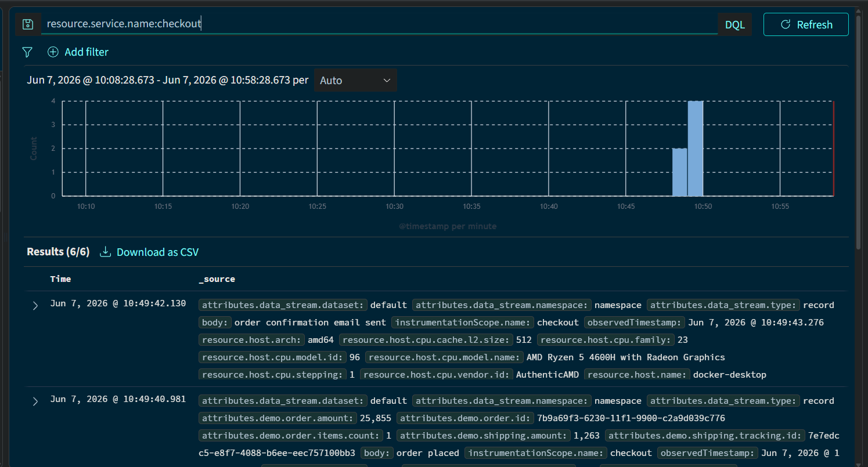This screenshot has height=467, width=868.
Task: Click the '@timestamp per minute' axis label
Action: tap(448, 226)
